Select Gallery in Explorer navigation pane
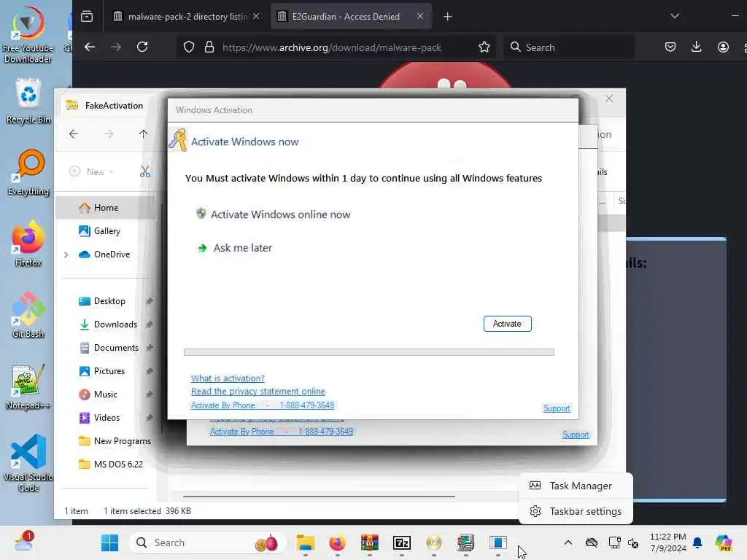Screen dimensions: 747x560 pos(106,231)
